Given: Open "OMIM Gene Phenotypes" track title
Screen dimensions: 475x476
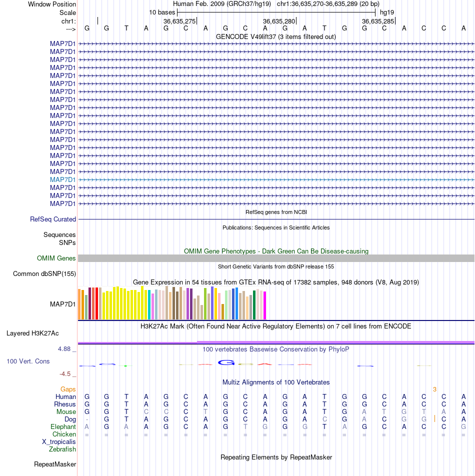Looking at the screenshot, I should pyautogui.click(x=276, y=251).
